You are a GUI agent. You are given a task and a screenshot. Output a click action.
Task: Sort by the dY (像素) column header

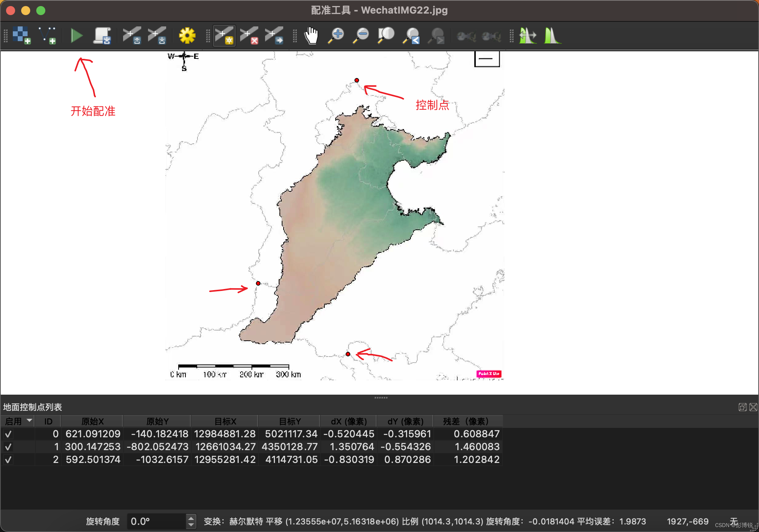tap(405, 421)
